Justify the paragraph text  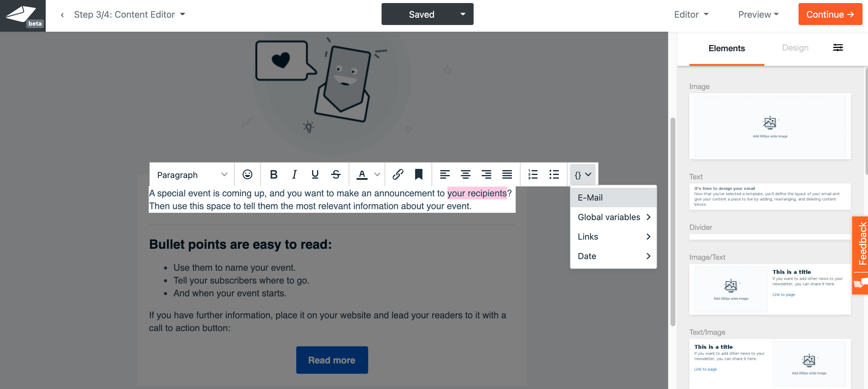click(507, 175)
